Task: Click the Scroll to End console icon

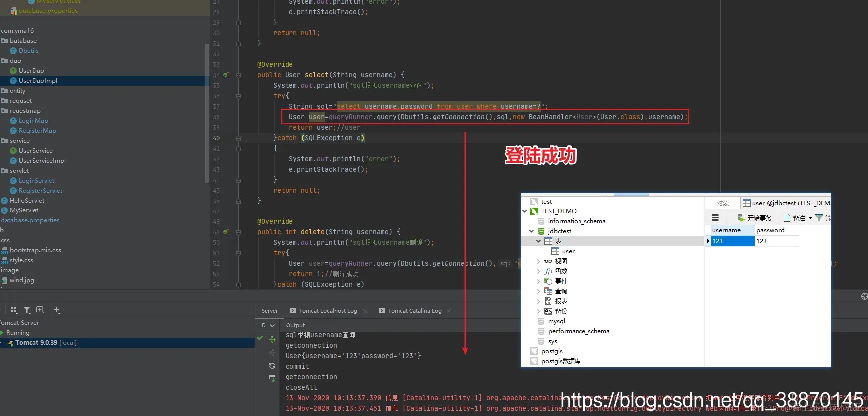Action: tap(272, 379)
